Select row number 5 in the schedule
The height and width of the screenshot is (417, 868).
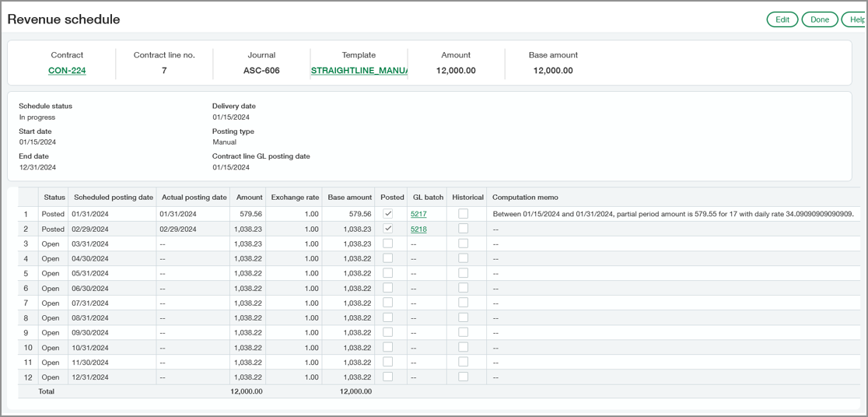(x=25, y=273)
